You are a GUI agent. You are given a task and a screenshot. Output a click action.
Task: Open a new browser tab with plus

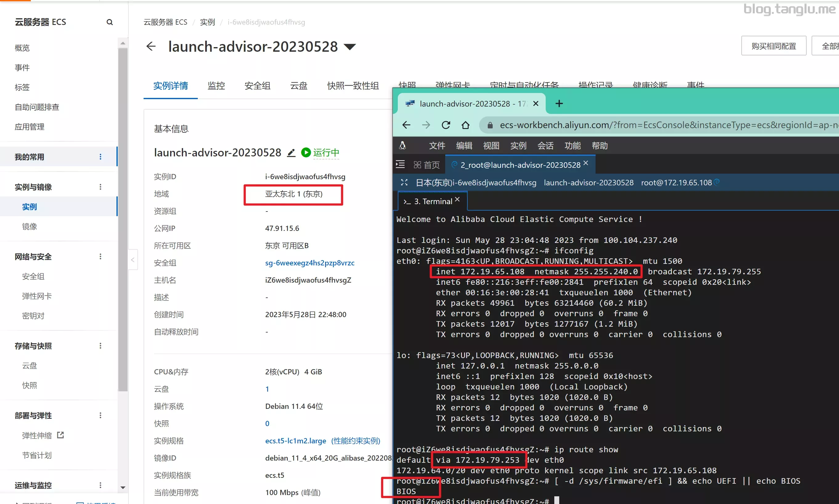click(x=559, y=103)
